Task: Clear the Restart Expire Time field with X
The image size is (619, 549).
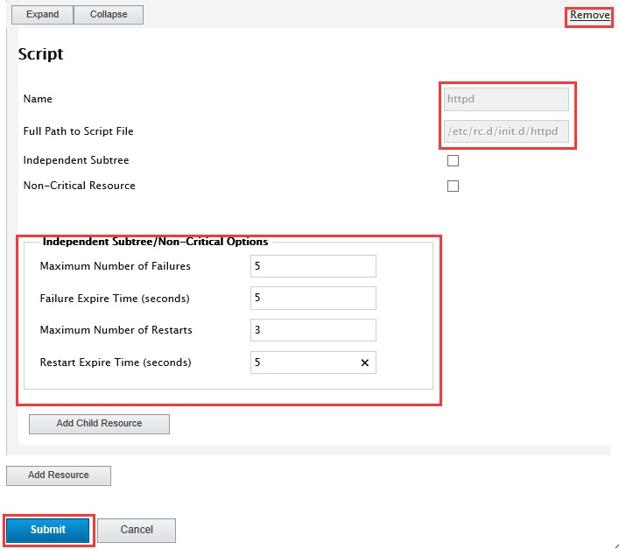Action: coord(365,363)
